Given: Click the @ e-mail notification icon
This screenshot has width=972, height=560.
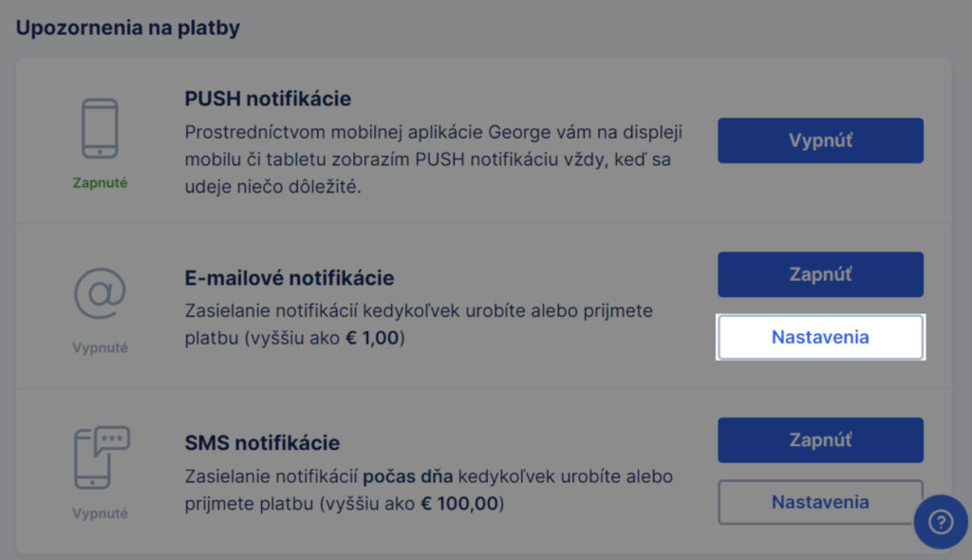Looking at the screenshot, I should [x=100, y=293].
